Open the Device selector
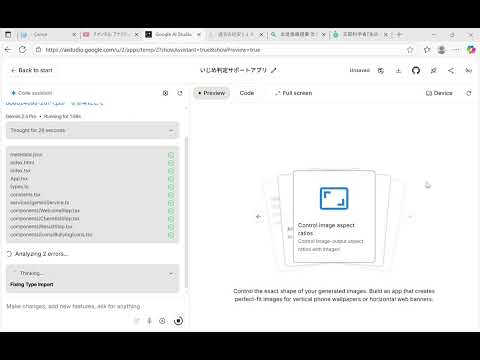The height and width of the screenshot is (360, 480). [439, 93]
